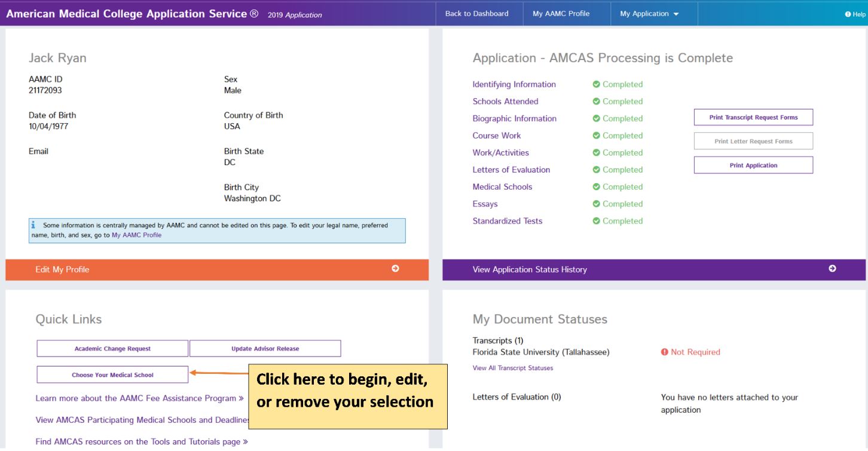This screenshot has height=451, width=868.
Task: Select Choose Your Medical School
Action: pos(112,374)
